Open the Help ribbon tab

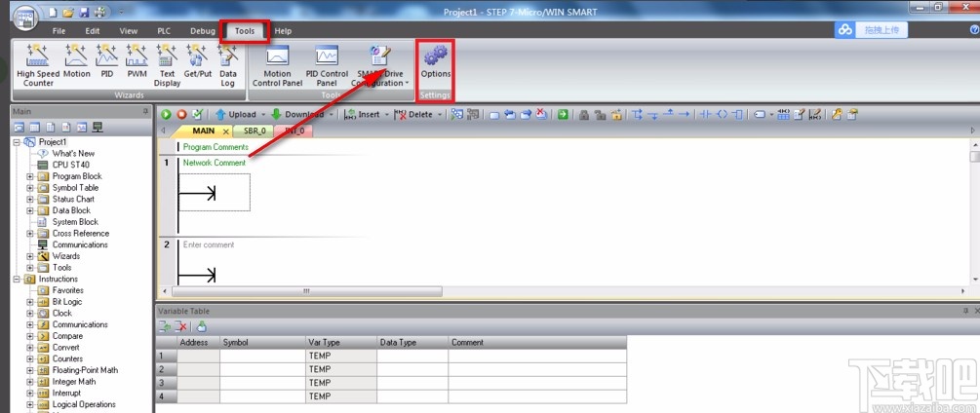tap(283, 30)
